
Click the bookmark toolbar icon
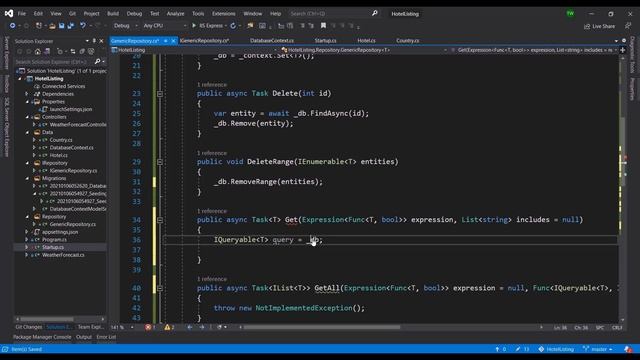pos(323,26)
